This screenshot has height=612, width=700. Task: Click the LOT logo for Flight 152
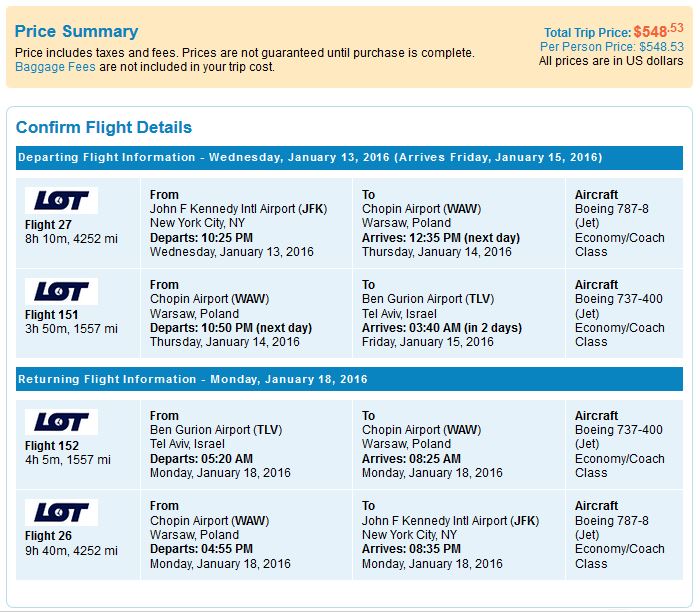pyautogui.click(x=61, y=422)
